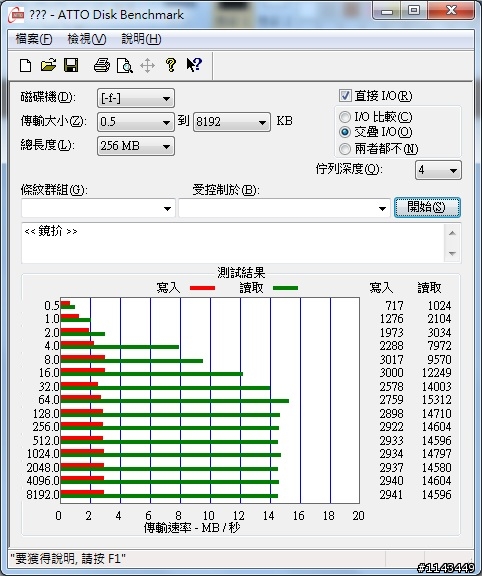Click read value 7972
The width and height of the screenshot is (482, 576).
(439, 346)
